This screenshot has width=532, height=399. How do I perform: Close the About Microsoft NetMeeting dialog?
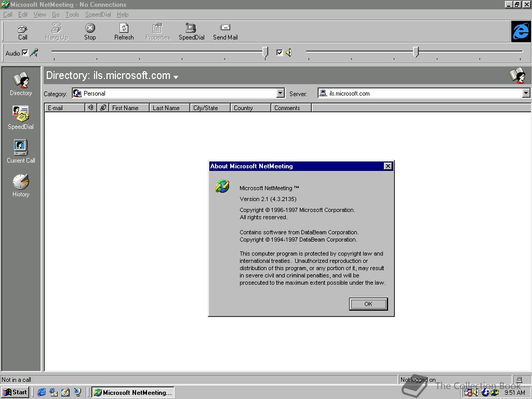[388, 166]
